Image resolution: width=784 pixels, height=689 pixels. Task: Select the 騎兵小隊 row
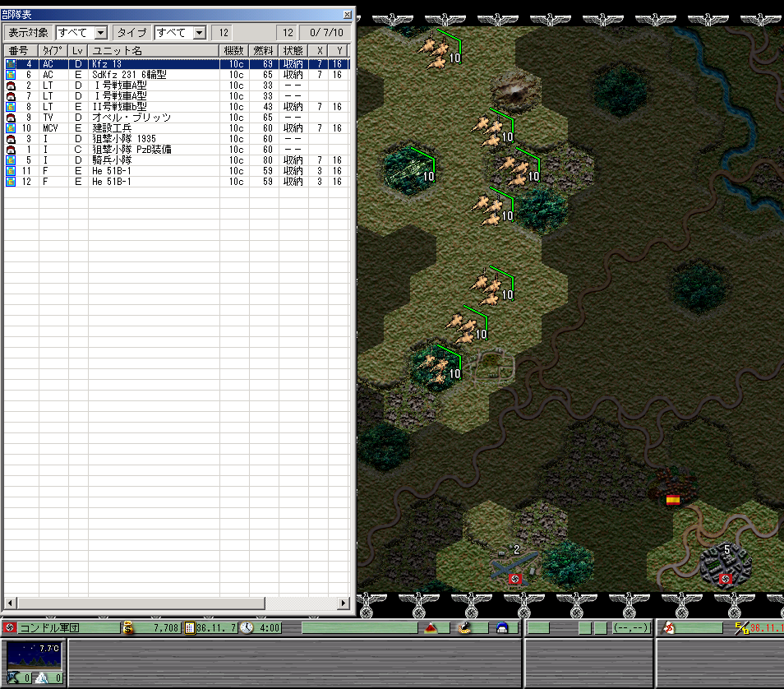(177, 160)
